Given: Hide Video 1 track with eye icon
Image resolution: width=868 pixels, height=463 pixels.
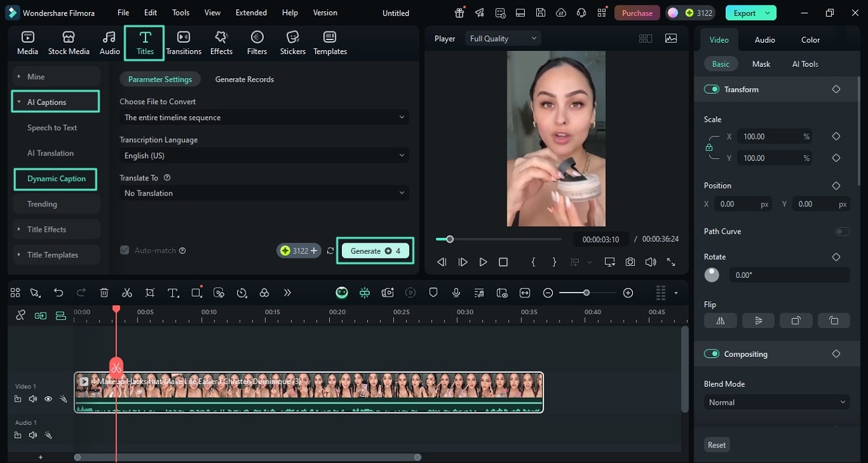Looking at the screenshot, I should tap(48, 399).
